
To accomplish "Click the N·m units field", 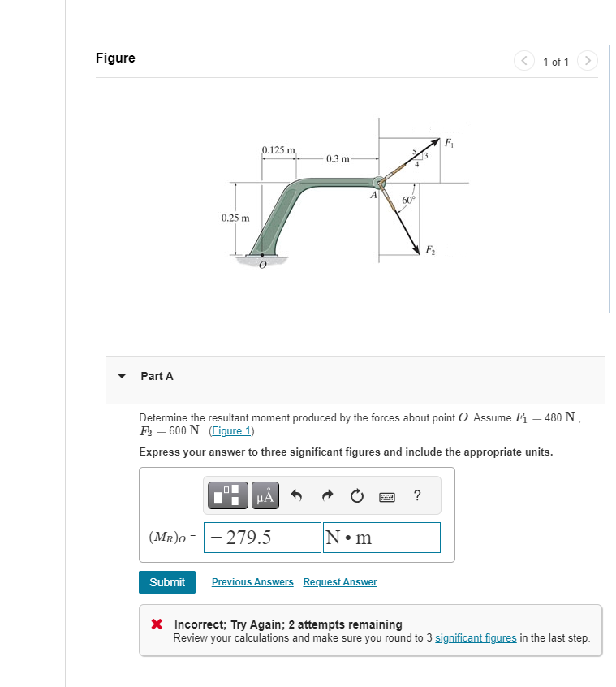I will point(381,537).
